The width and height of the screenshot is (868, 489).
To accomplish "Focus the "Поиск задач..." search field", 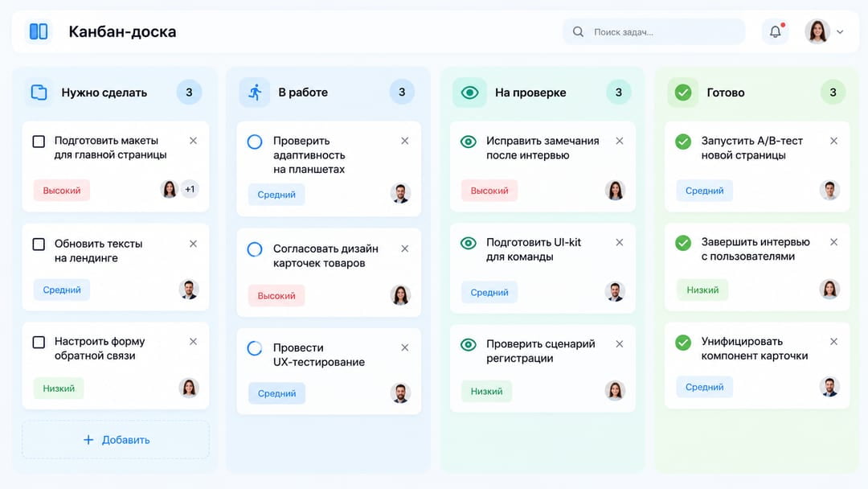I will tap(653, 31).
